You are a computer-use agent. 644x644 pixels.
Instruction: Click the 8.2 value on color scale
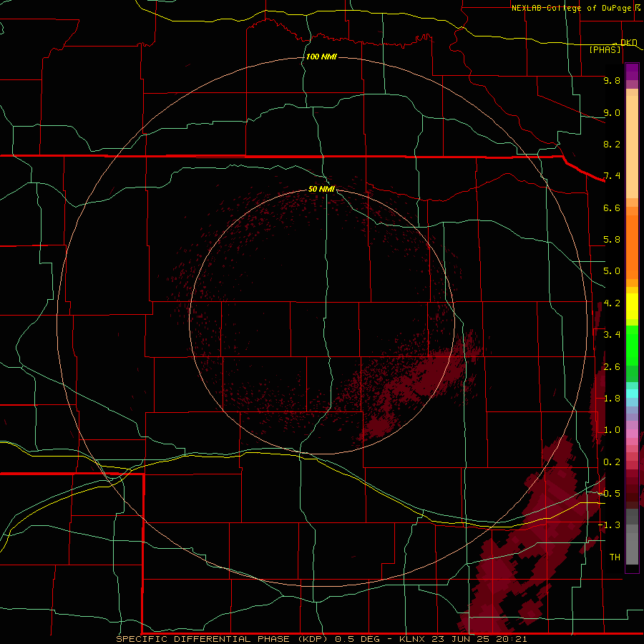pyautogui.click(x=612, y=144)
